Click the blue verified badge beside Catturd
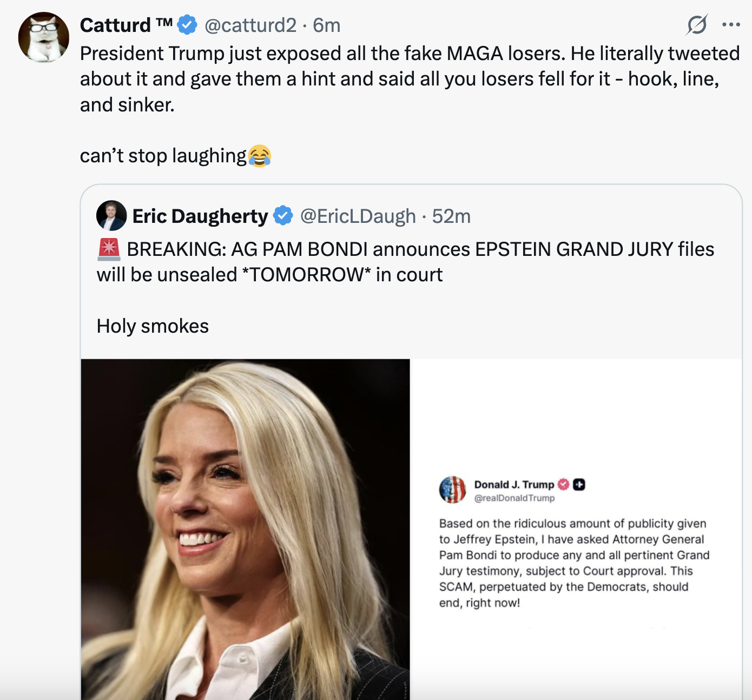 pos(187,25)
